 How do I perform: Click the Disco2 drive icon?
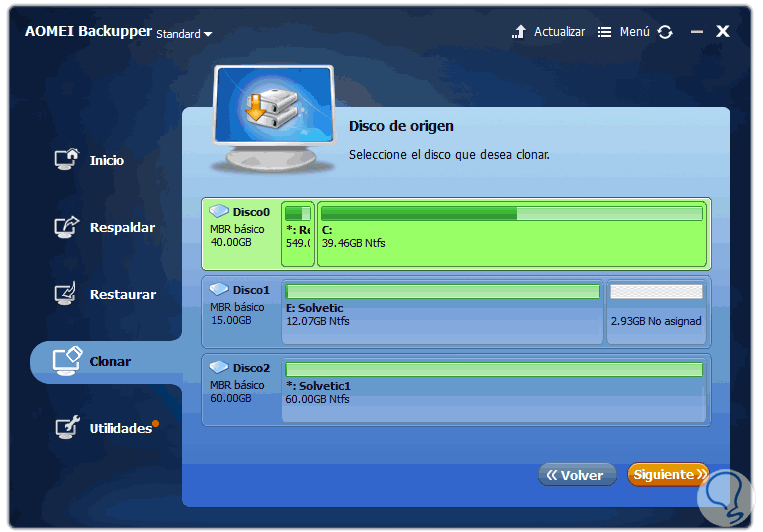219,367
